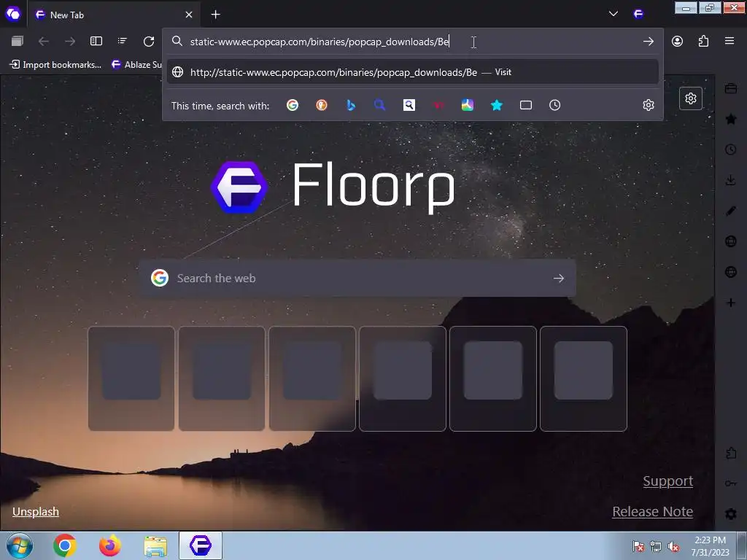This screenshot has width=747, height=560.
Task: Focus the URL address bar text
Action: pyautogui.click(x=320, y=42)
